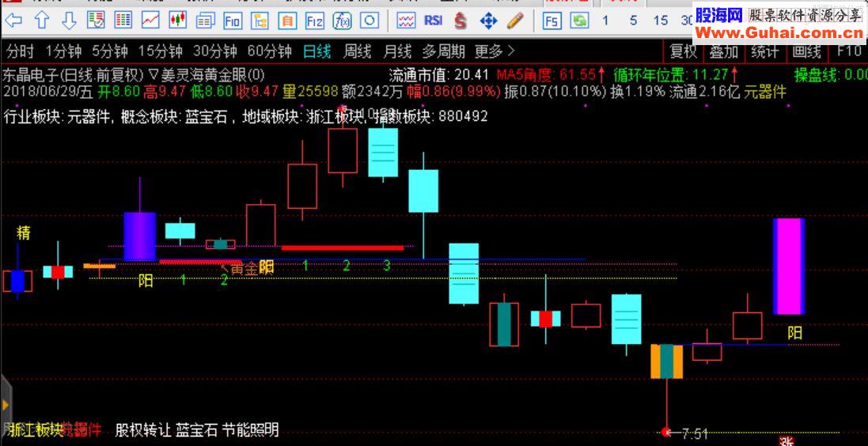Select the 月线 monthly tab
This screenshot has width=868, height=446.
[397, 52]
